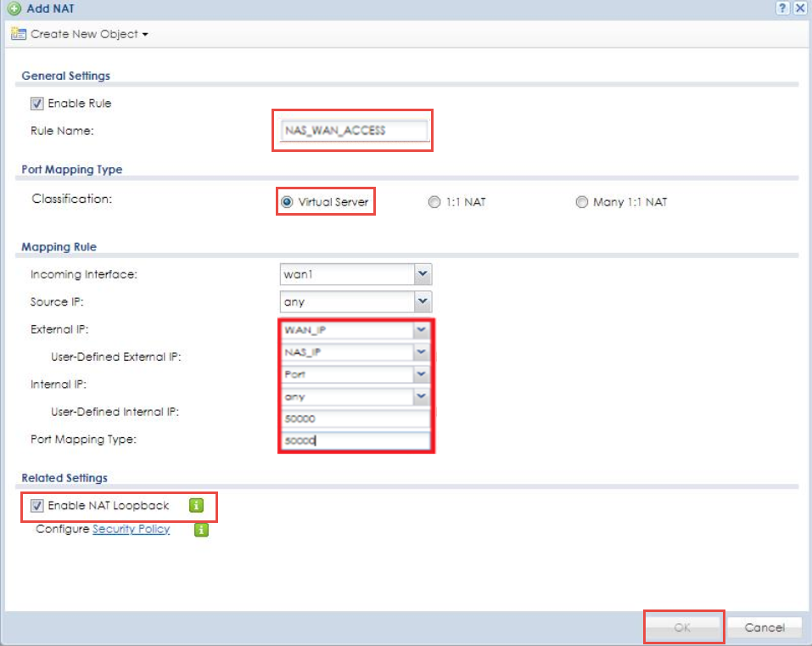Click info icon beside Enable NAT Loopback
This screenshot has height=646, width=812.
coord(196,506)
